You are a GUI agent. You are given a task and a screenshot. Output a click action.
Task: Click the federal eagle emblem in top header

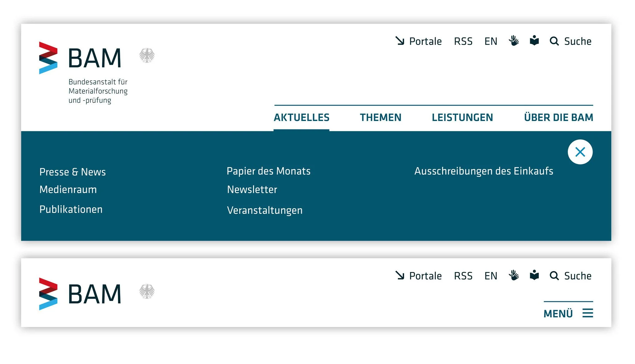pyautogui.click(x=147, y=56)
